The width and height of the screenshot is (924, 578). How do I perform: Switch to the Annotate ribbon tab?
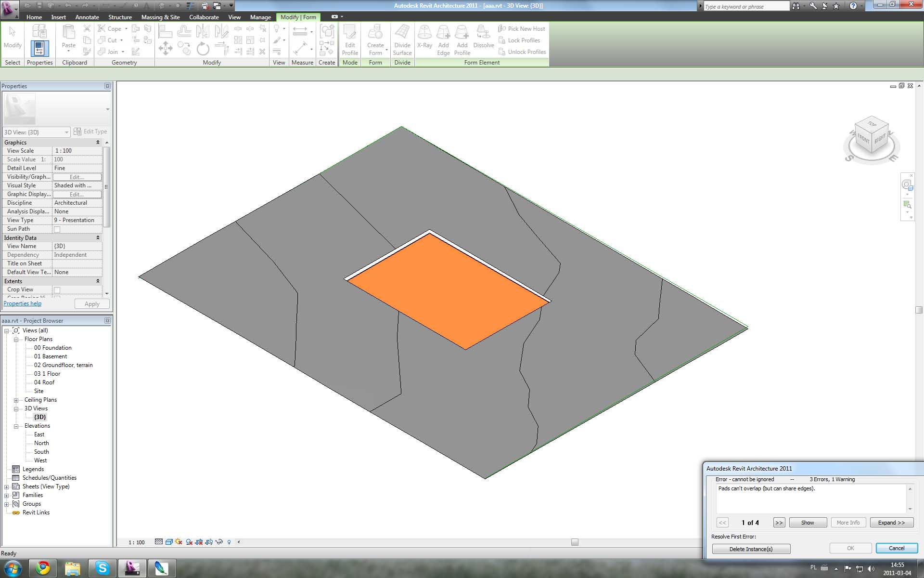click(x=87, y=17)
